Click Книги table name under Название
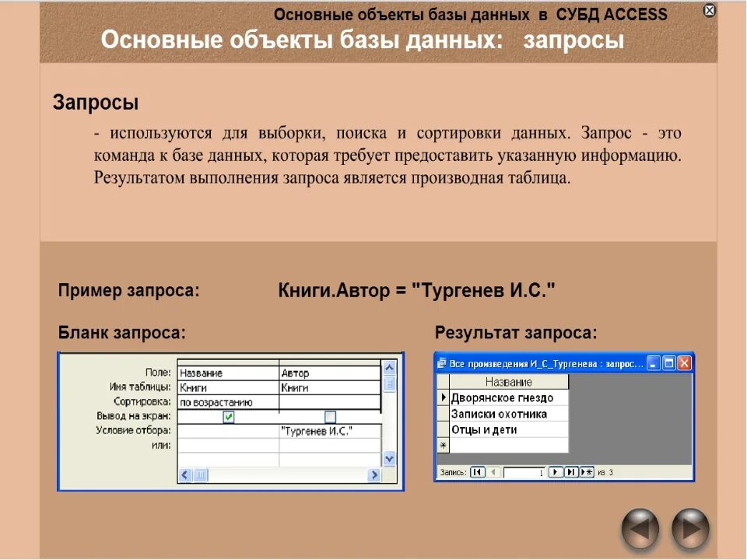The width and height of the screenshot is (747, 560). [228, 387]
